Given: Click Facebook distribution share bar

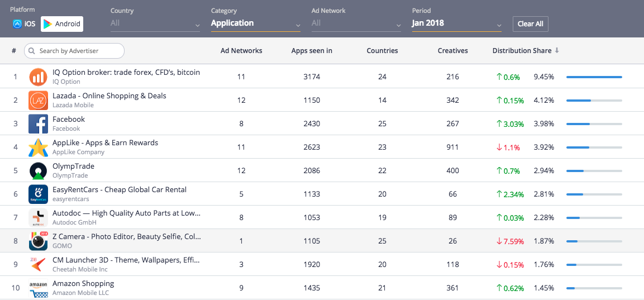Looking at the screenshot, I should tap(594, 123).
